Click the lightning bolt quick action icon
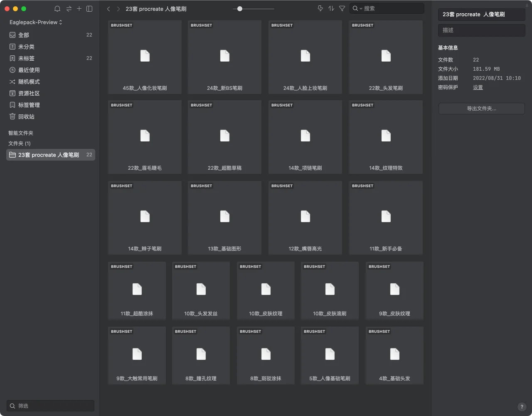532x416 pixels. pyautogui.click(x=320, y=8)
